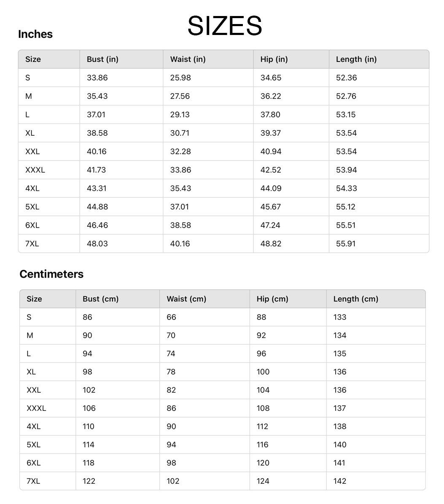Select the XXXL row in inches table

[35, 170]
